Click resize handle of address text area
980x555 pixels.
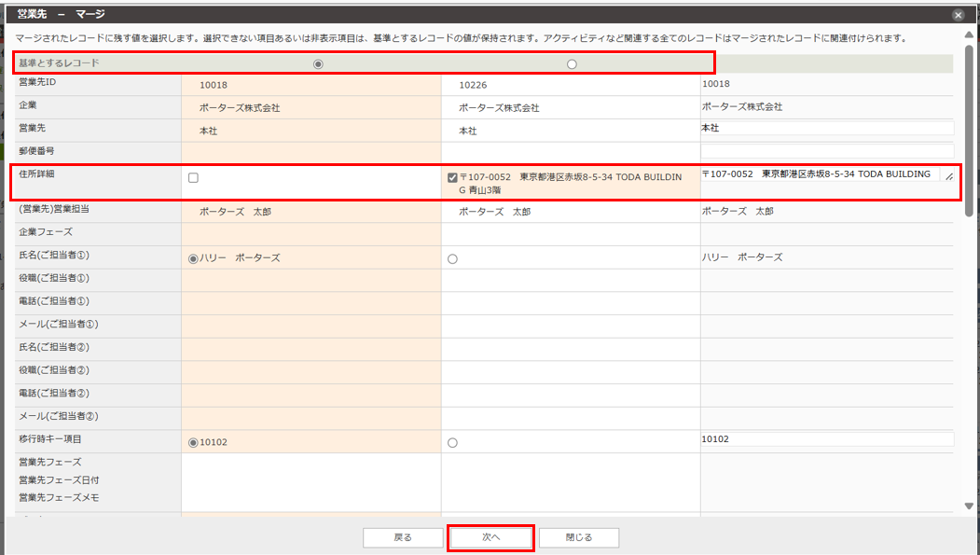[948, 176]
